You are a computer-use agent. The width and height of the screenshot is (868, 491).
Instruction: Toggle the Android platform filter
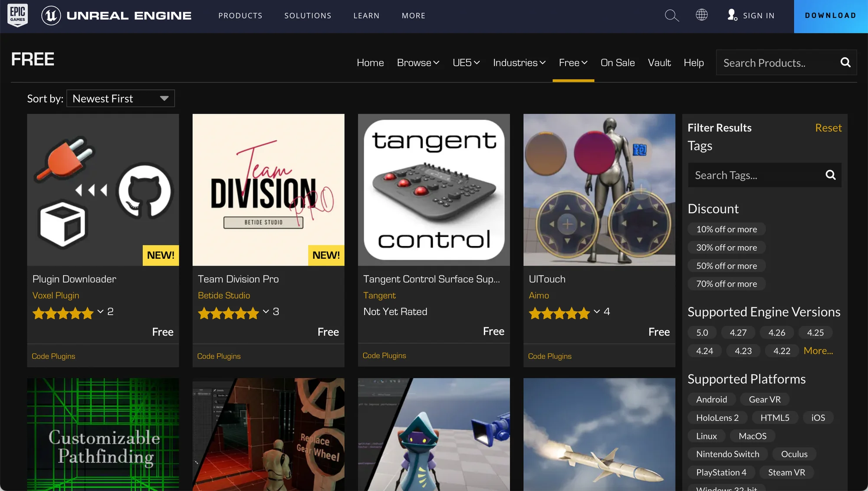pos(711,399)
